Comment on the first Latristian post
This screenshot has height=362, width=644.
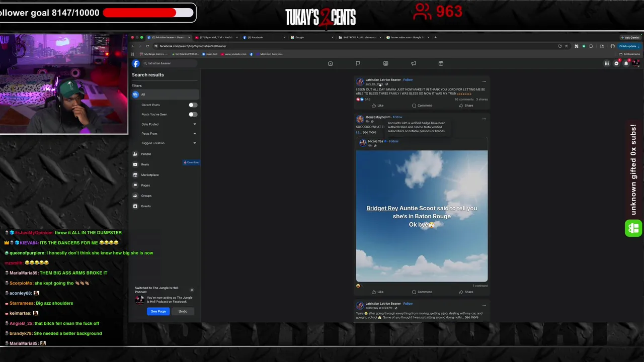pyautogui.click(x=422, y=106)
